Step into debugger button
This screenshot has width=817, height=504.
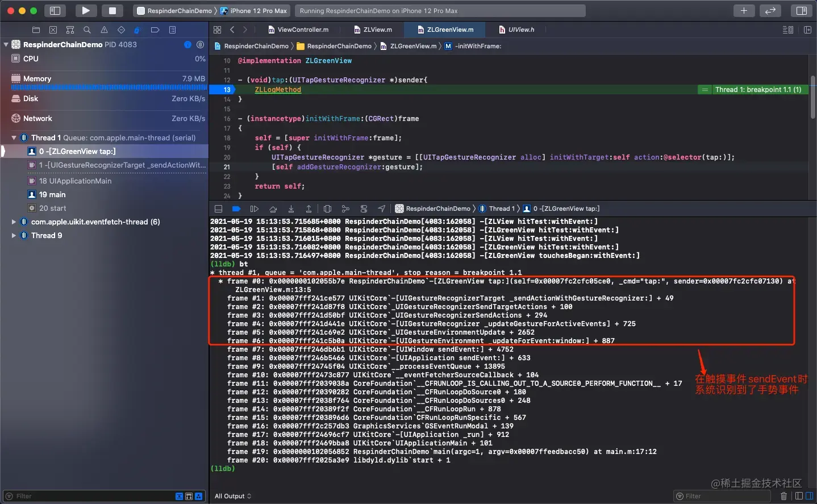tap(291, 209)
